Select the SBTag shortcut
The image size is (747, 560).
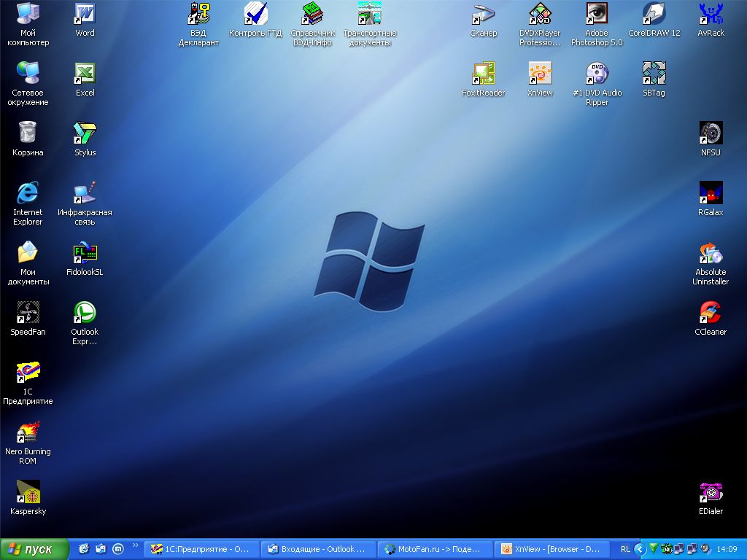tap(654, 79)
